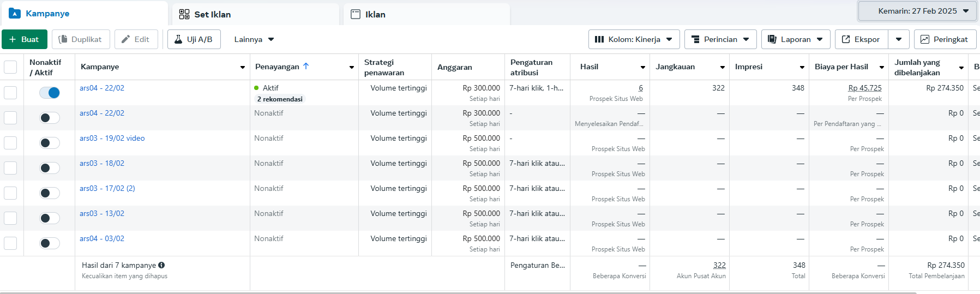Click the green Buat button

(25, 39)
